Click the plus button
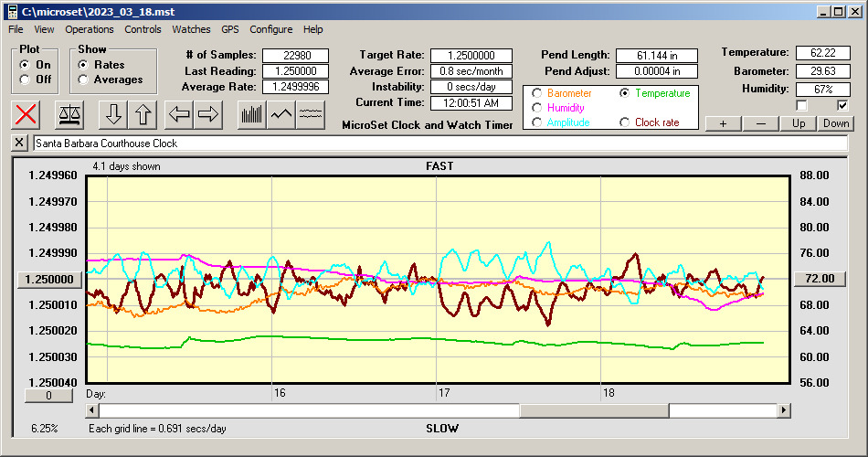This screenshot has width=868, height=457. (723, 123)
